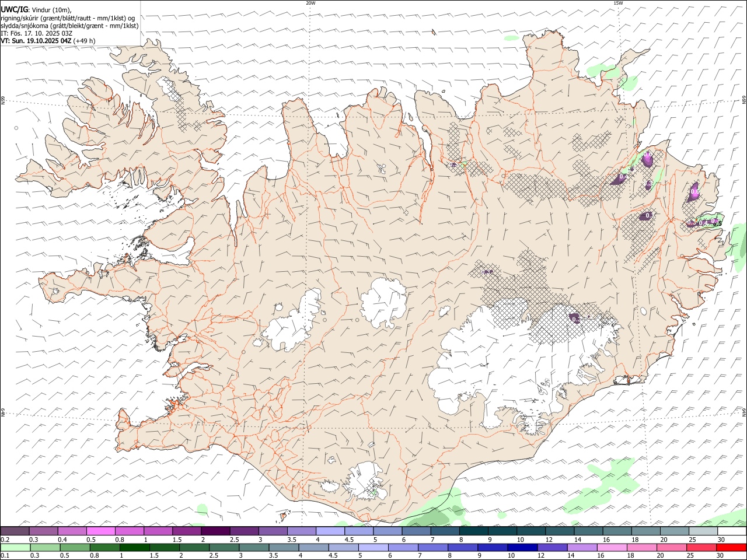Pick pale upper swatch between 25 and 30
Viewport: 747px width, 560px height.
(703, 531)
